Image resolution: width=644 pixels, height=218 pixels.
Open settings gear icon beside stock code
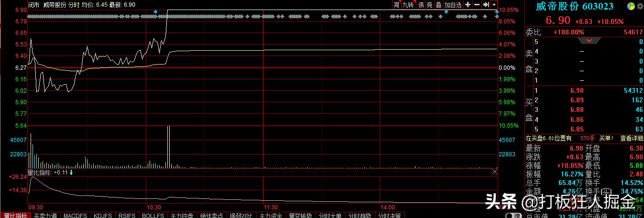click(x=639, y=6)
